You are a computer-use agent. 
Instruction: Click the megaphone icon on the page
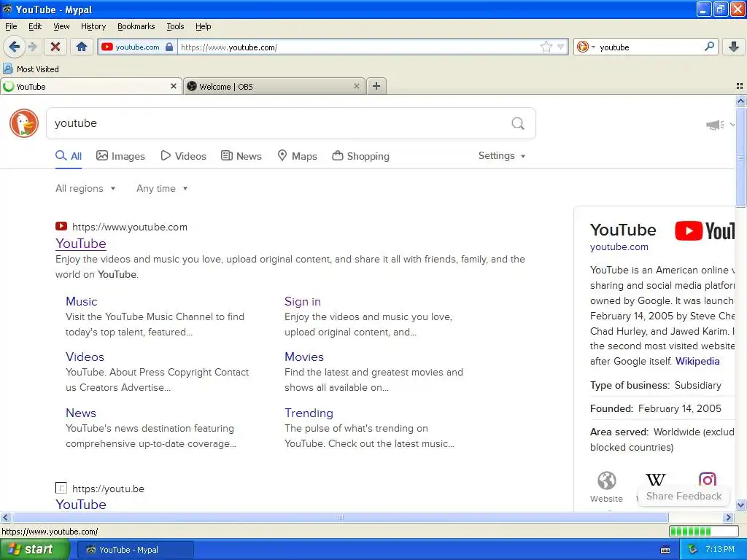tap(715, 125)
